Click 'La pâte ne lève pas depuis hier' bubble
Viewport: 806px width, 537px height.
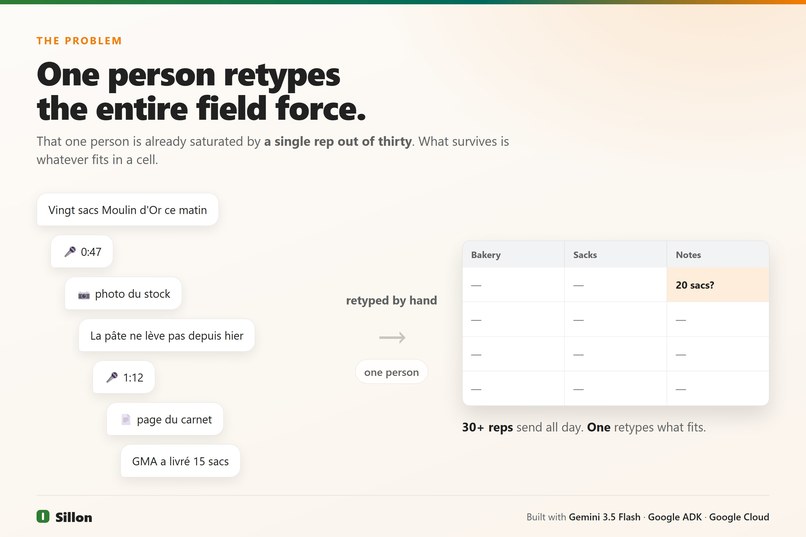(x=167, y=336)
